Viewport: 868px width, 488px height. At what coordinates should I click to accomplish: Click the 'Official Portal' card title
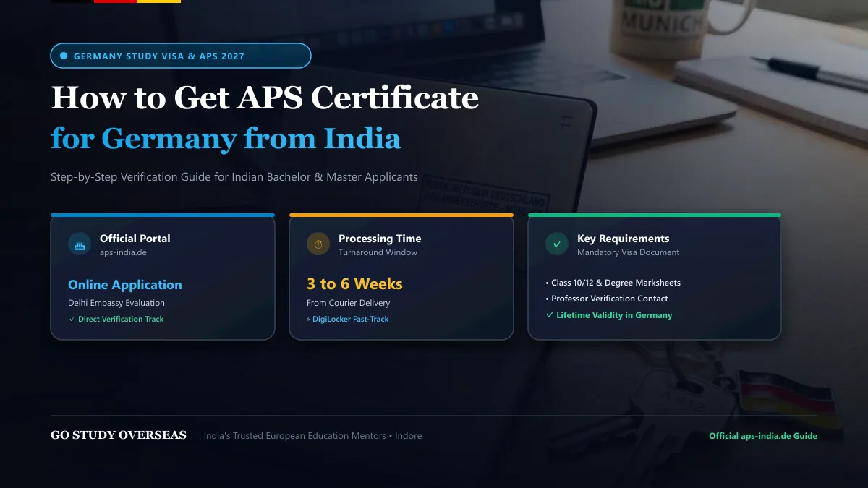point(135,238)
